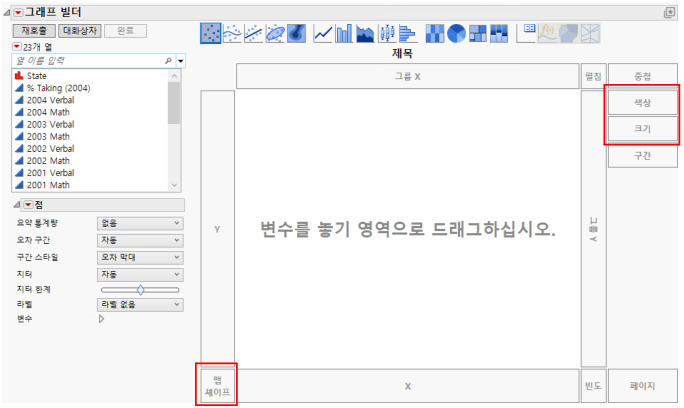
Task: Click the 맵 셰이프 drop zone
Action: pyautogui.click(x=217, y=386)
